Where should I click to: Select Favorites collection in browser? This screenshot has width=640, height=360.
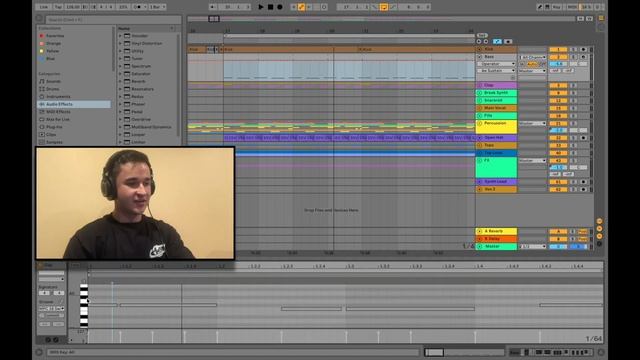55,36
